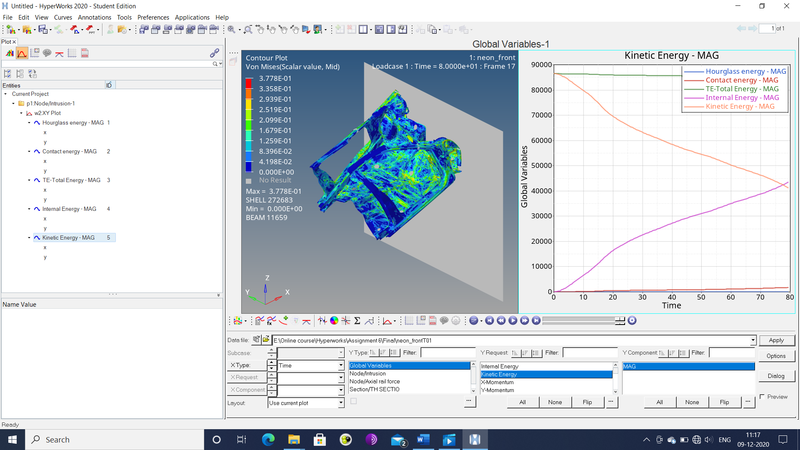Open Microsoft Edge from the taskbar
800x450 pixels.
[268, 439]
